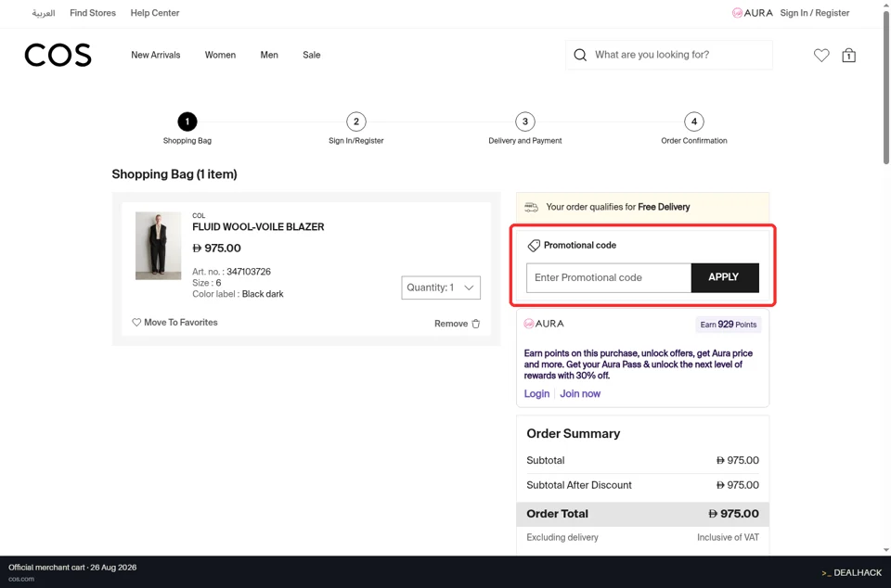Click Art. no. 347103726 text
Viewport: 891px width, 588px height.
(231, 272)
